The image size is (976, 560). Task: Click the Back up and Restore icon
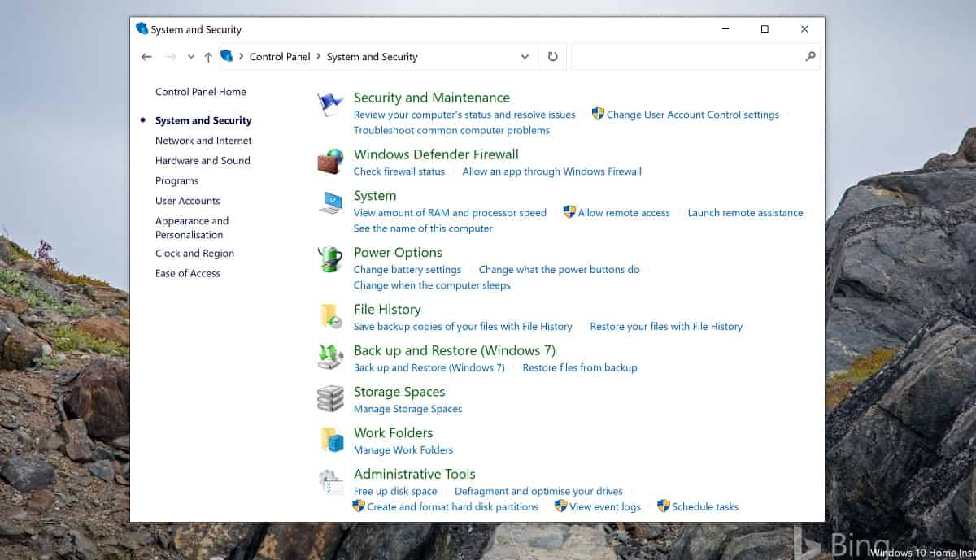tap(331, 358)
